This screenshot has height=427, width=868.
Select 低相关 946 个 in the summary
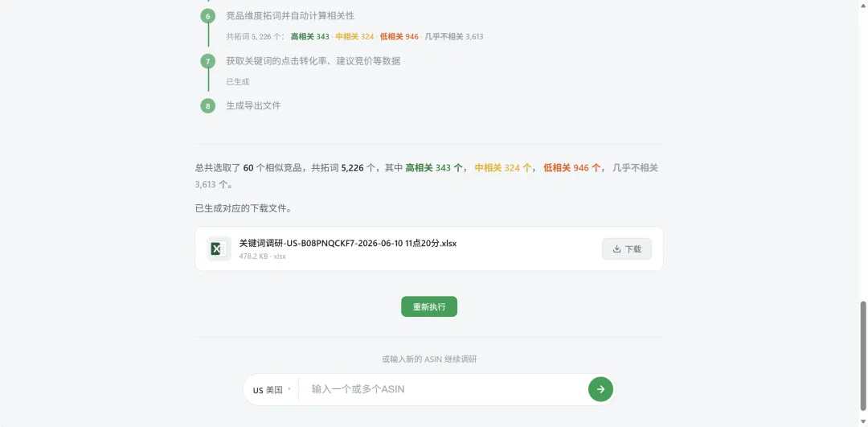point(572,168)
